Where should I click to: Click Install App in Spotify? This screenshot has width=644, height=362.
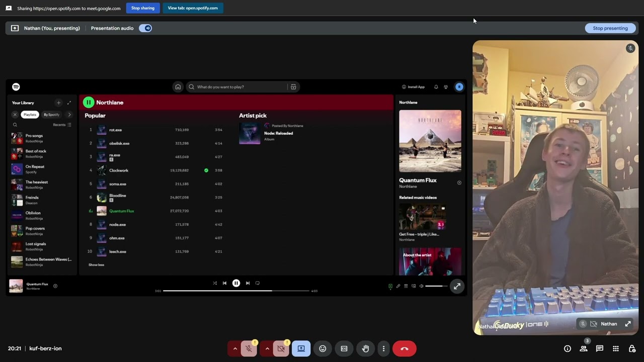[413, 87]
